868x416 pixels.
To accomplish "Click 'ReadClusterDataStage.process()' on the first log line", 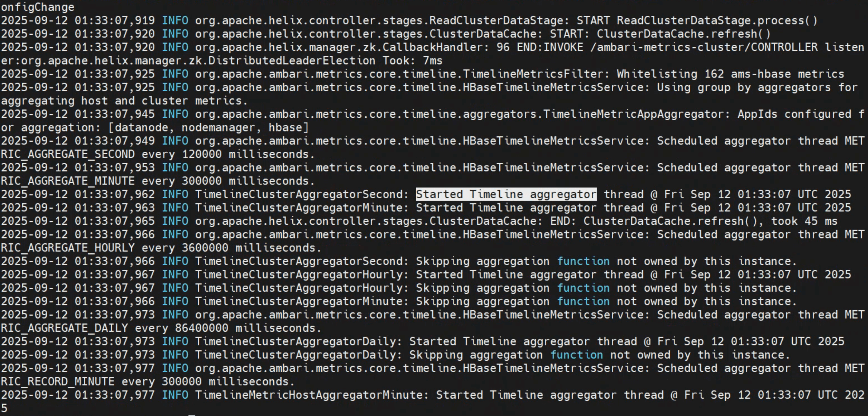I will point(717,21).
